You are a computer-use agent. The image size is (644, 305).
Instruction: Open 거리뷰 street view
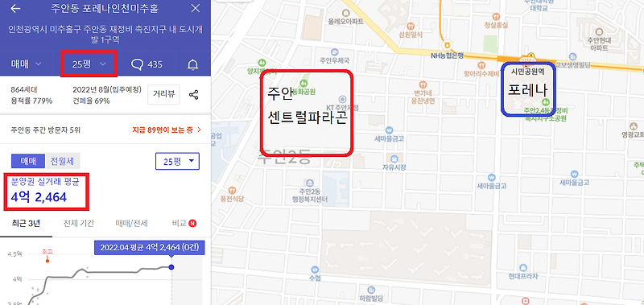coord(164,94)
